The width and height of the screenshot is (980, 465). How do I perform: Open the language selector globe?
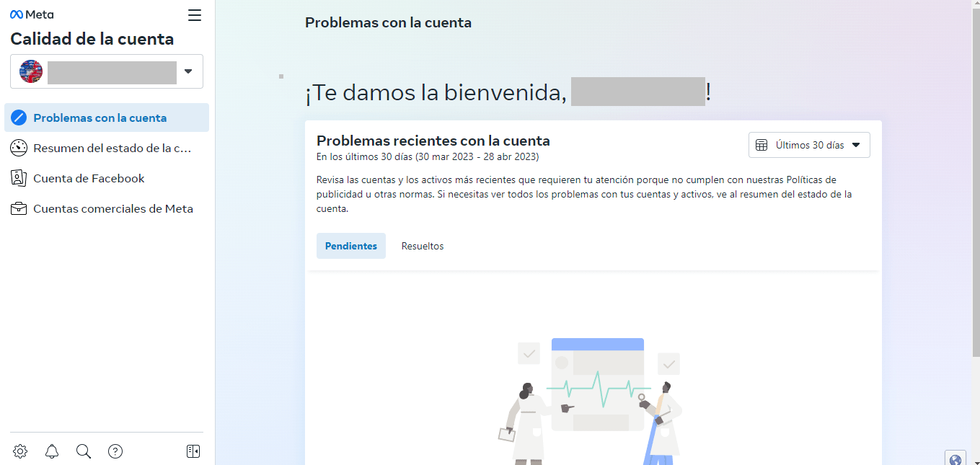(x=955, y=459)
